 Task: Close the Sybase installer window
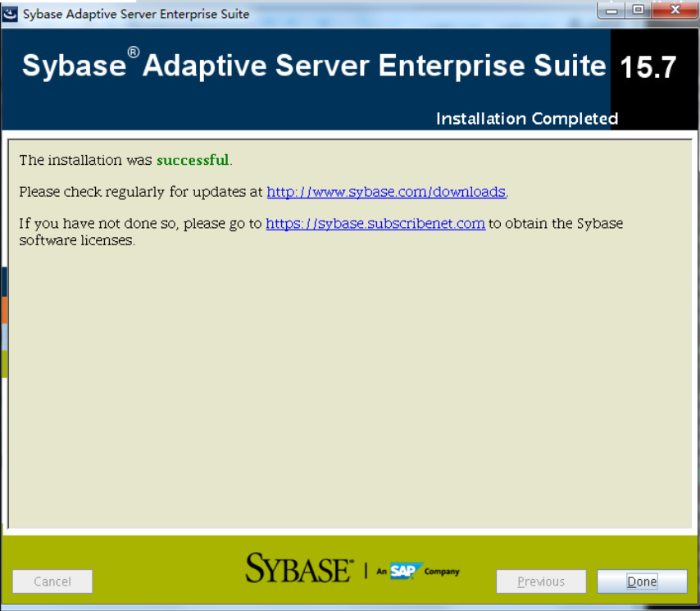coord(675,11)
